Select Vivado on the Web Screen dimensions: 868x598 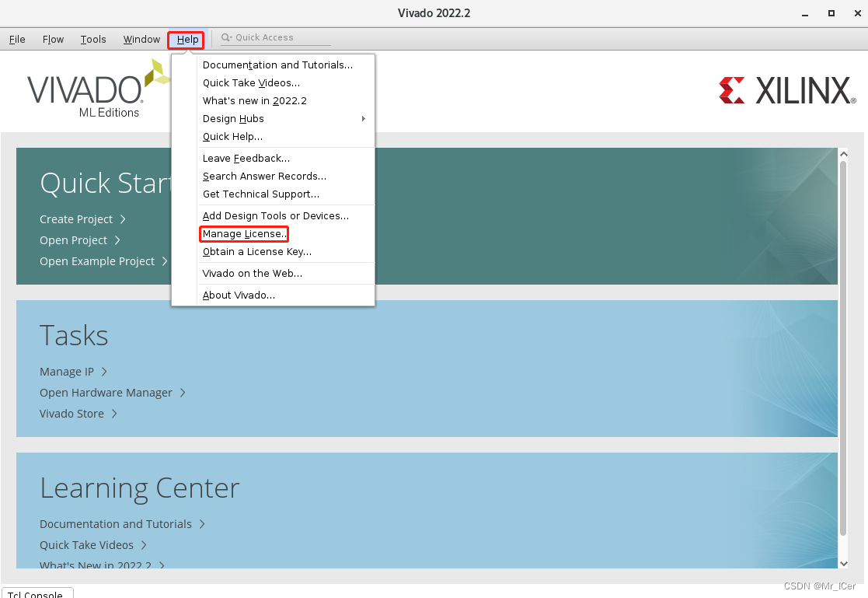[x=252, y=273]
